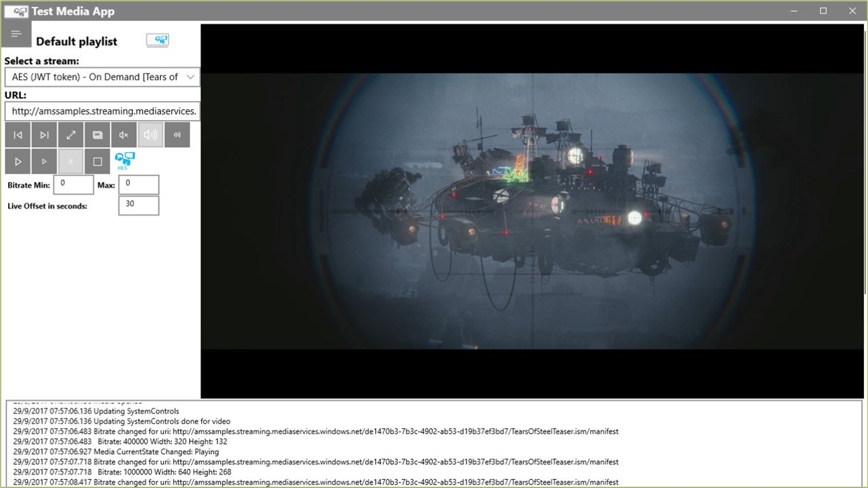Mute the audio
The height and width of the screenshot is (488, 868).
click(x=123, y=135)
